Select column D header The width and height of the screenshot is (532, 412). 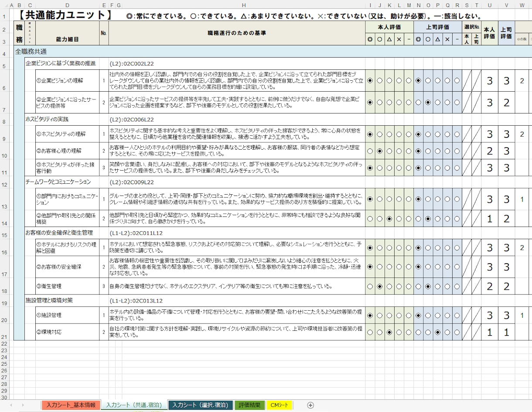click(68, 5)
